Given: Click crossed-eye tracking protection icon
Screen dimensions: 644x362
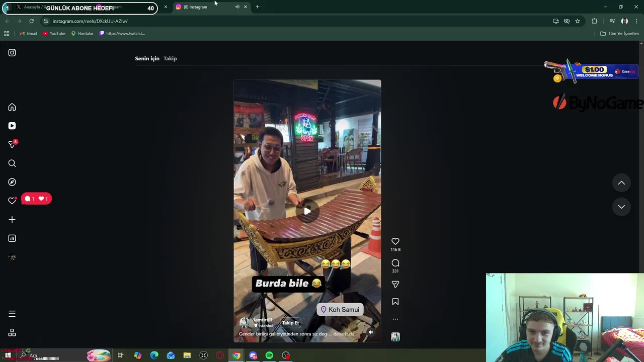Looking at the screenshot, I should 567,21.
